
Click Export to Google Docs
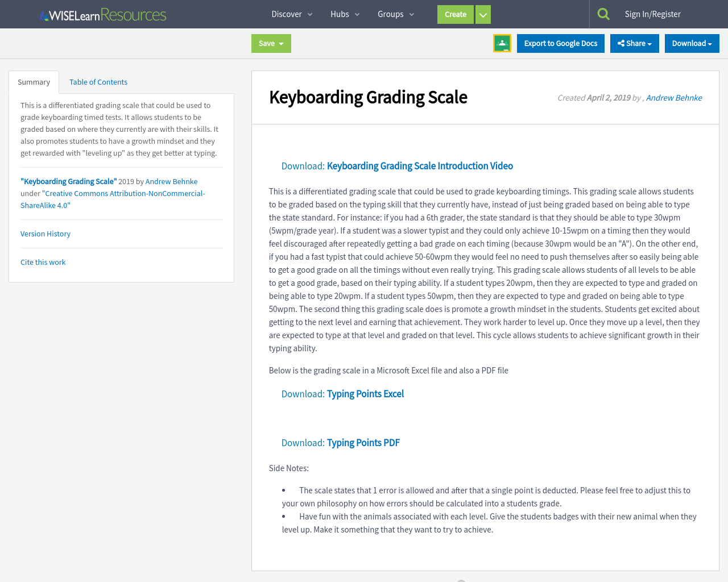(x=561, y=43)
